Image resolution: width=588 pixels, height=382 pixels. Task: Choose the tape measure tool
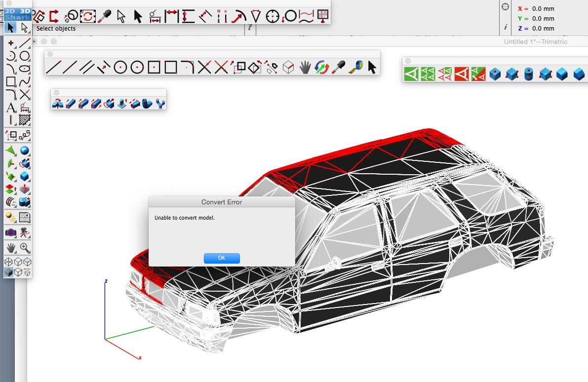[355, 67]
